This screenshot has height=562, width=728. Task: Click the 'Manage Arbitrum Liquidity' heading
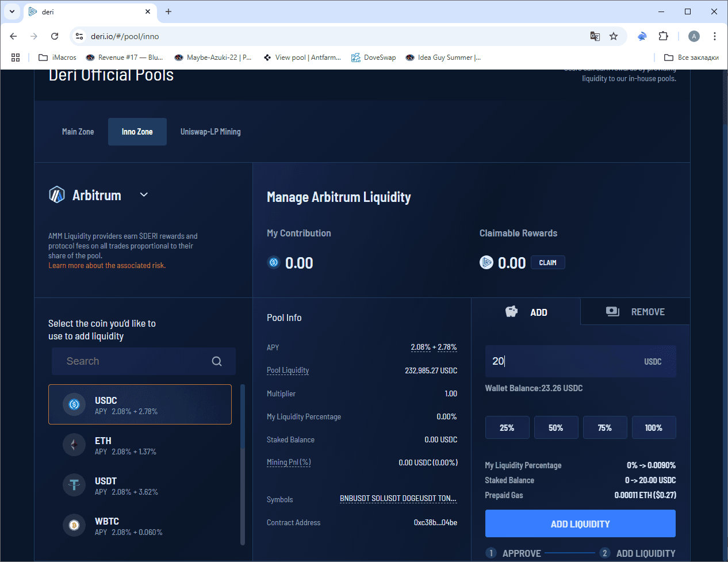[339, 197]
